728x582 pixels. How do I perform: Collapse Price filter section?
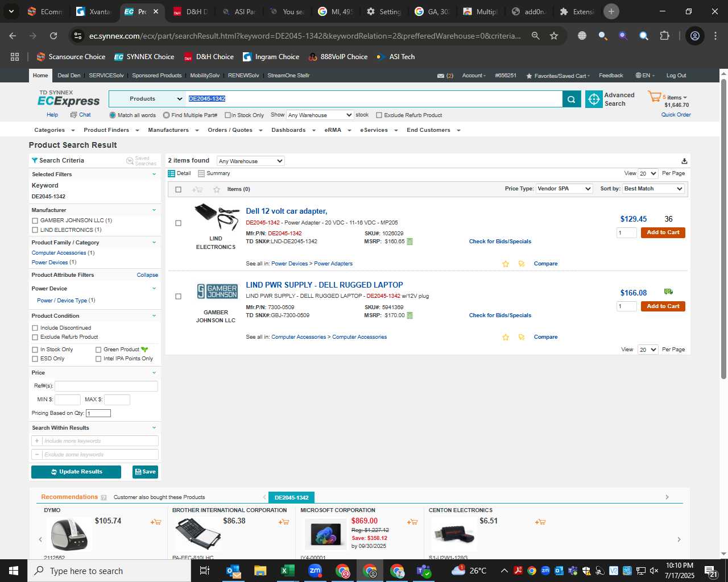tap(154, 373)
